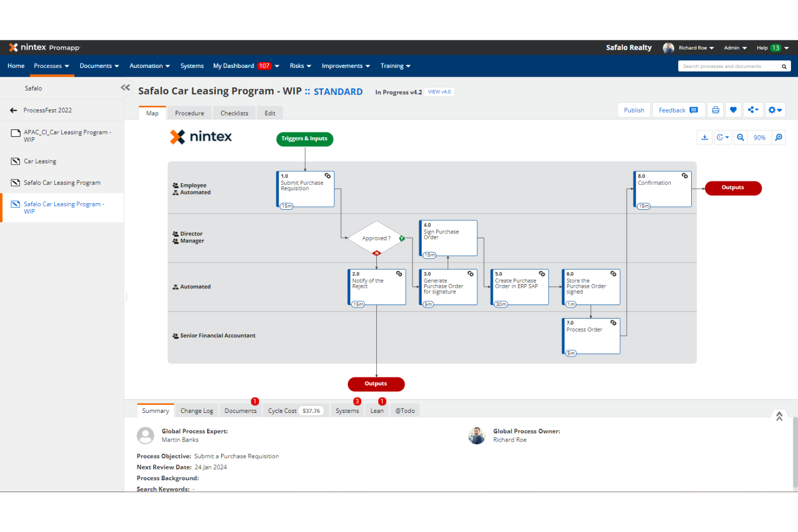Open gear on step 1.0 Submit Purchase Requisition

coord(327,176)
